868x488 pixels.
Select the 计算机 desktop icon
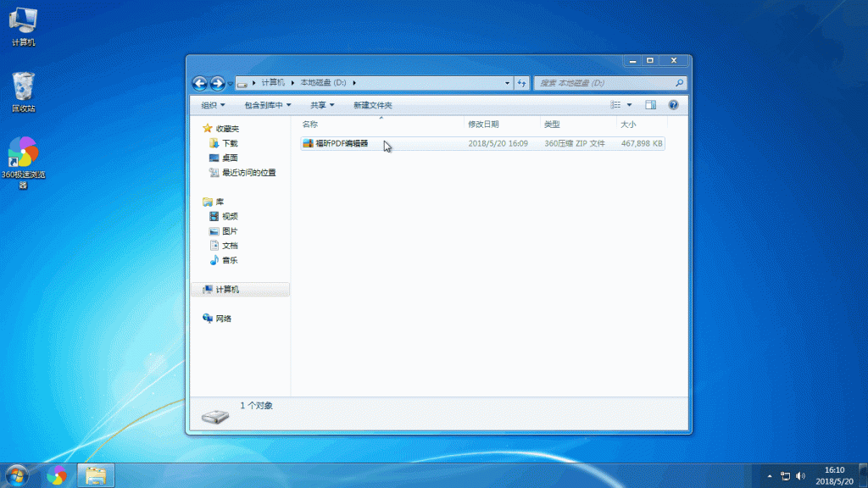(x=23, y=26)
